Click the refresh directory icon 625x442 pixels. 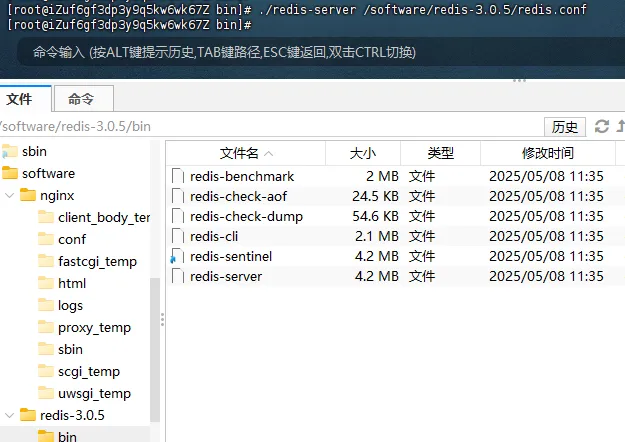(601, 127)
